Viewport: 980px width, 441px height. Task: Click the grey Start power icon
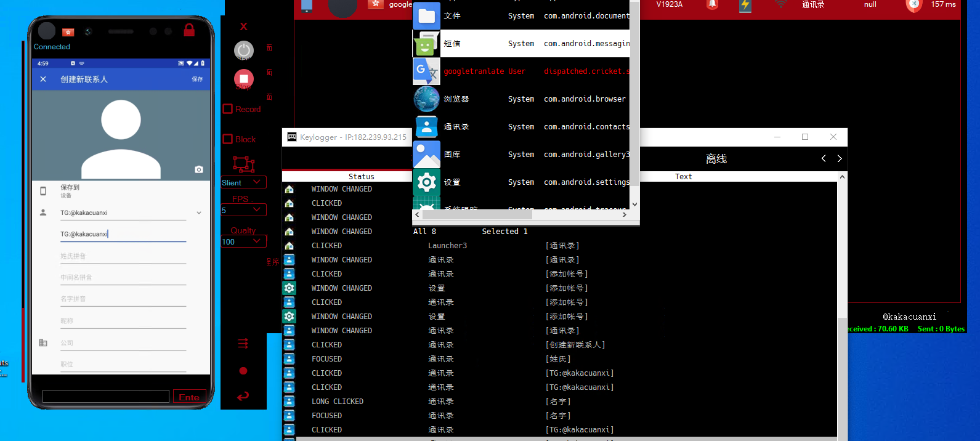pyautogui.click(x=244, y=51)
